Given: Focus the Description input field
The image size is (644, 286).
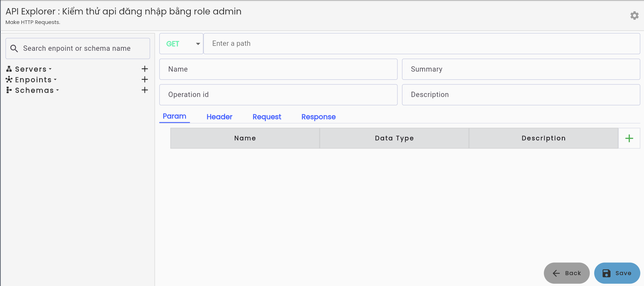Looking at the screenshot, I should click(521, 95).
